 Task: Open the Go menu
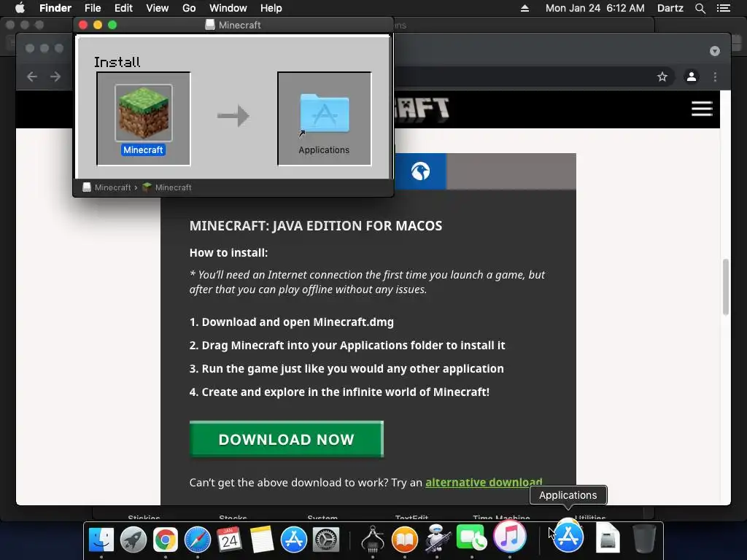[x=189, y=8]
